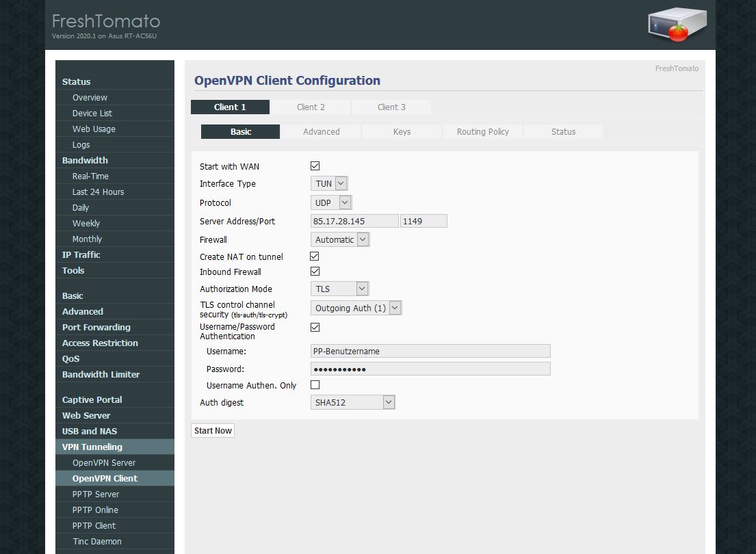Open the Routing Policy tab
This screenshot has height=554, width=756.
[482, 131]
